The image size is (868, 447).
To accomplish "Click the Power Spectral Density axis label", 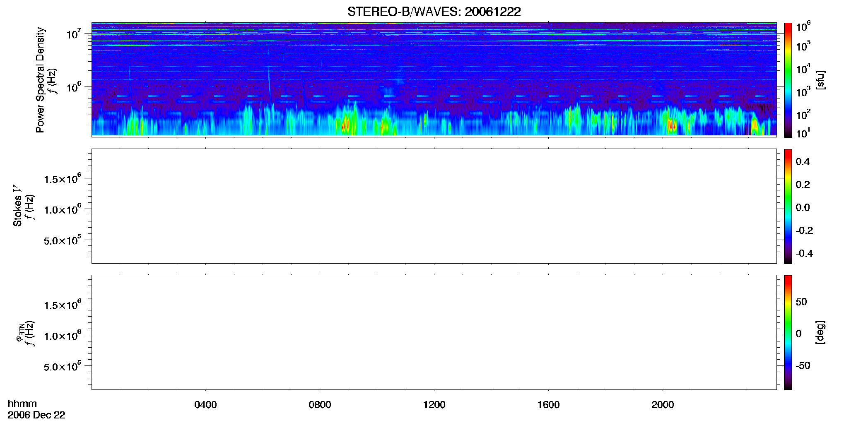I will [x=40, y=80].
